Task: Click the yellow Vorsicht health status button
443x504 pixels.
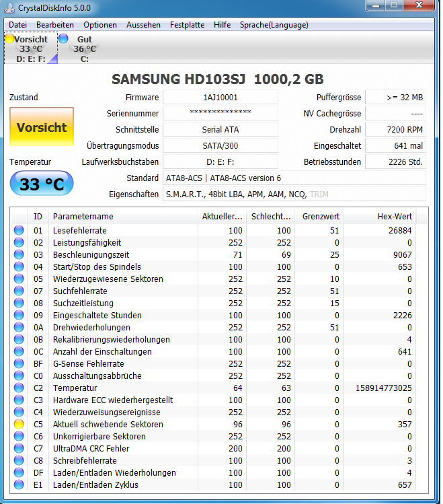Action: tap(42, 127)
